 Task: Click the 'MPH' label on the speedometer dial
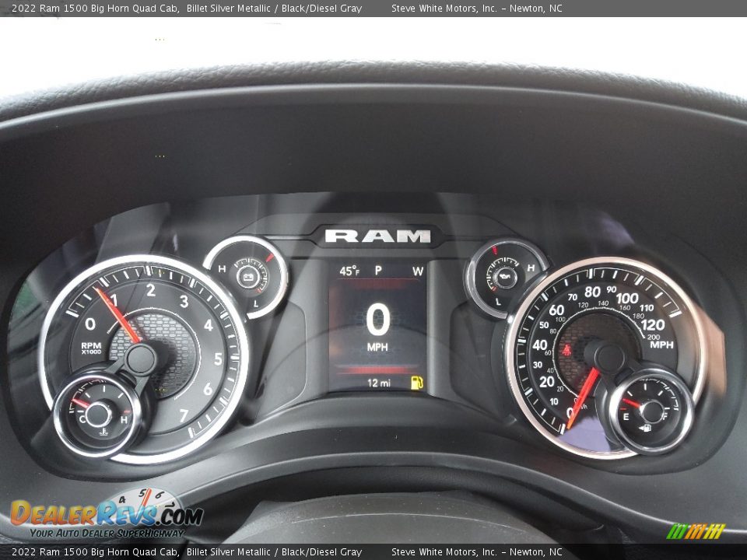(x=661, y=345)
